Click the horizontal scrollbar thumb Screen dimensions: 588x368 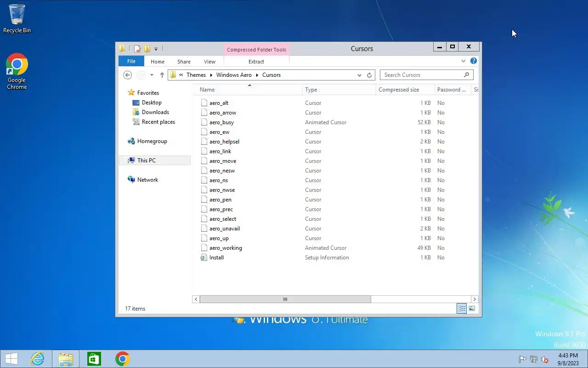click(285, 299)
